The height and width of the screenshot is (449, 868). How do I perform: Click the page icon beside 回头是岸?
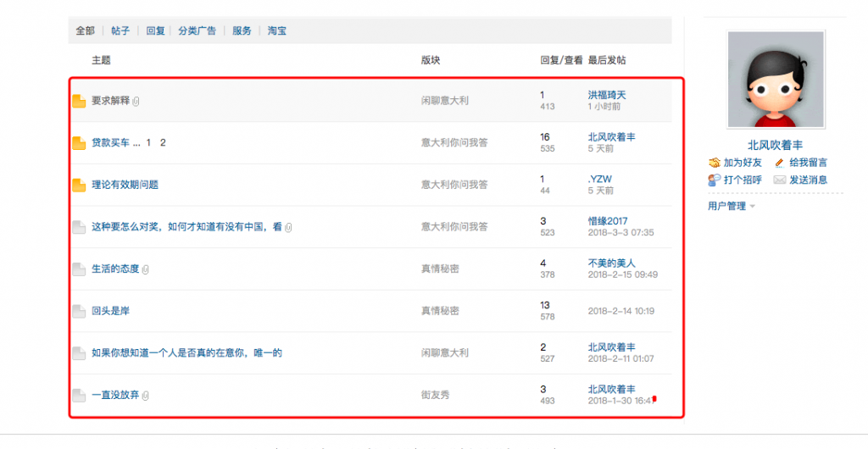79,311
